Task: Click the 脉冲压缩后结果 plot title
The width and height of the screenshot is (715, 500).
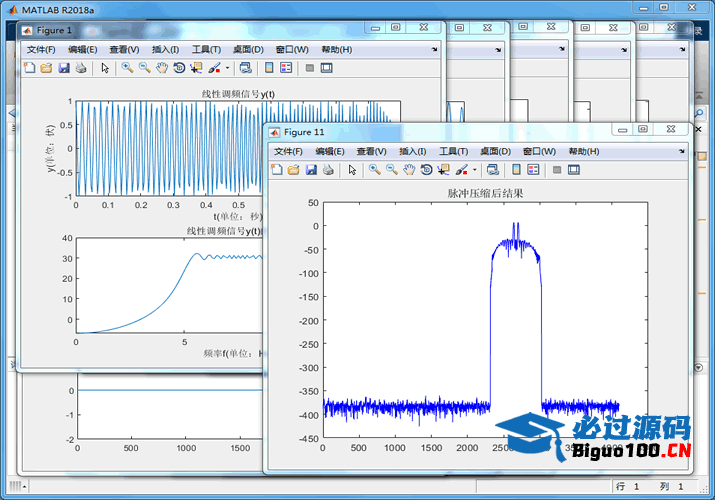Action: 485,193
